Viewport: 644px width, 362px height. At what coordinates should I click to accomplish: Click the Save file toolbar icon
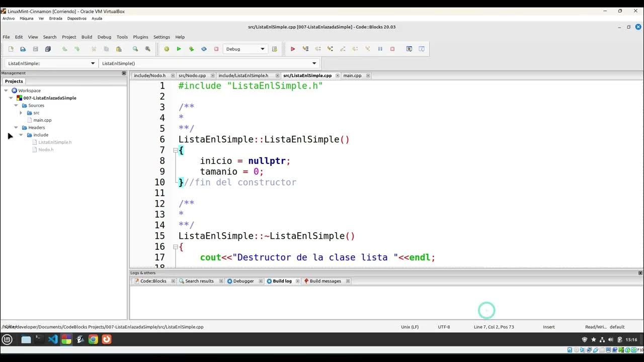pyautogui.click(x=35, y=49)
